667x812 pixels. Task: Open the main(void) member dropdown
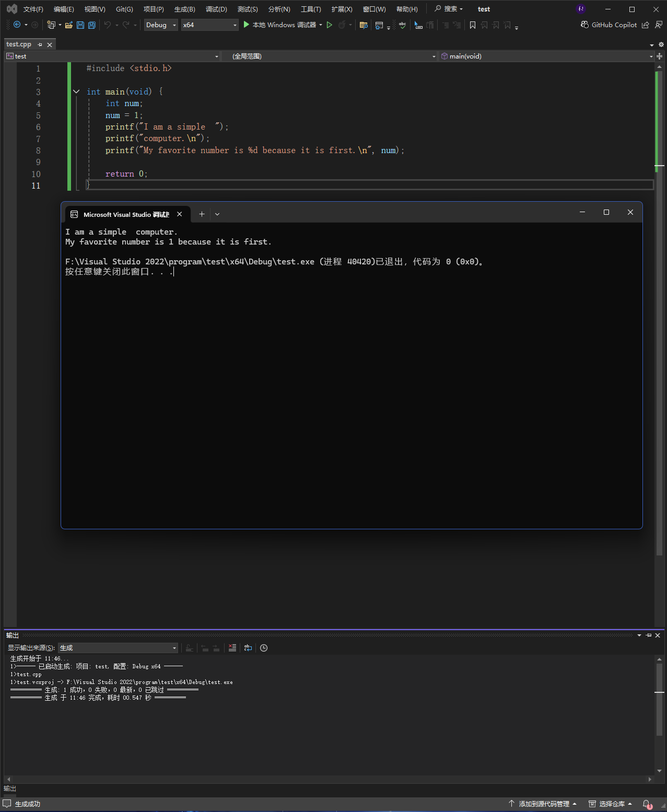click(x=547, y=56)
